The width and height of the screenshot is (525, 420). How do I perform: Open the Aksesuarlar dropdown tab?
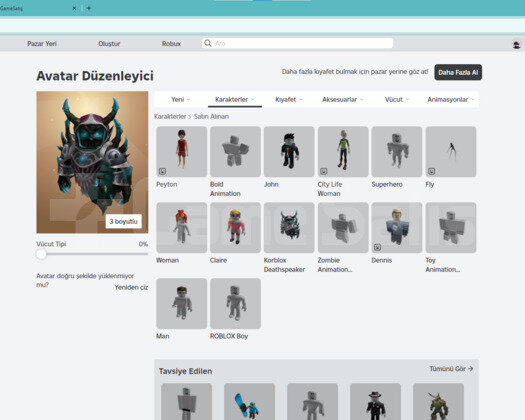[343, 99]
